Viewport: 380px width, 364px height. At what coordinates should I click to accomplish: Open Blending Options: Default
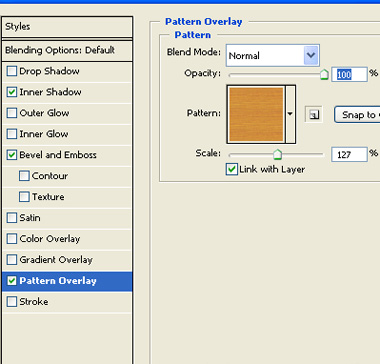click(60, 50)
